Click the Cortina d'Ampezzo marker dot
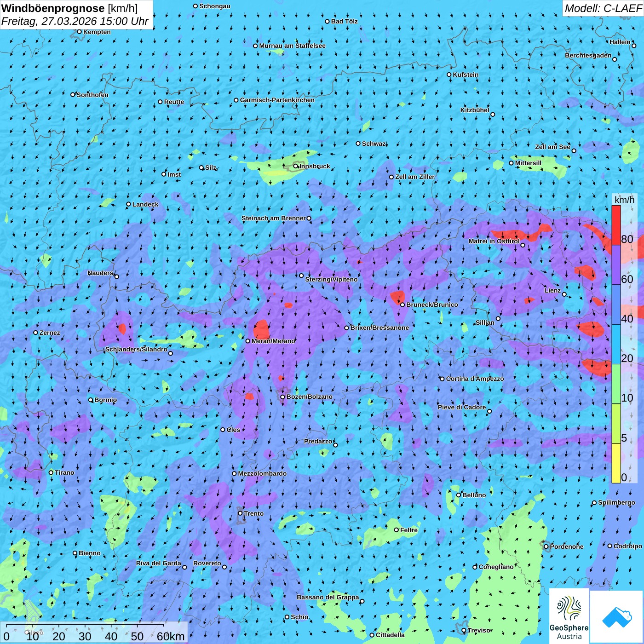This screenshot has height=644, width=644. [443, 379]
